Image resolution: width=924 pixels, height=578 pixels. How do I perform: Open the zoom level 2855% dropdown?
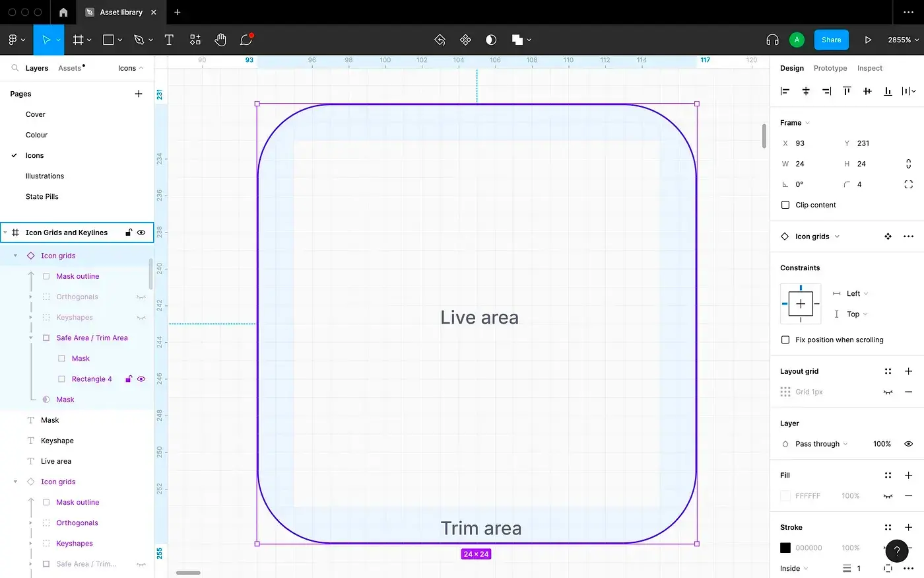tap(903, 40)
